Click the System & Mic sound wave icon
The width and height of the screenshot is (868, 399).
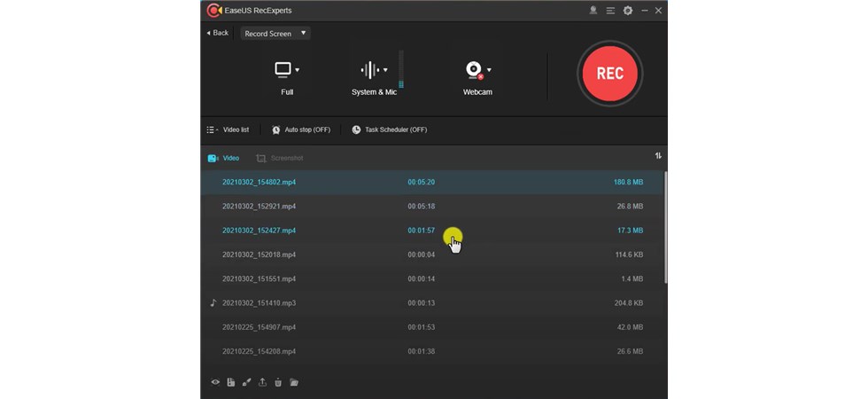click(370, 70)
